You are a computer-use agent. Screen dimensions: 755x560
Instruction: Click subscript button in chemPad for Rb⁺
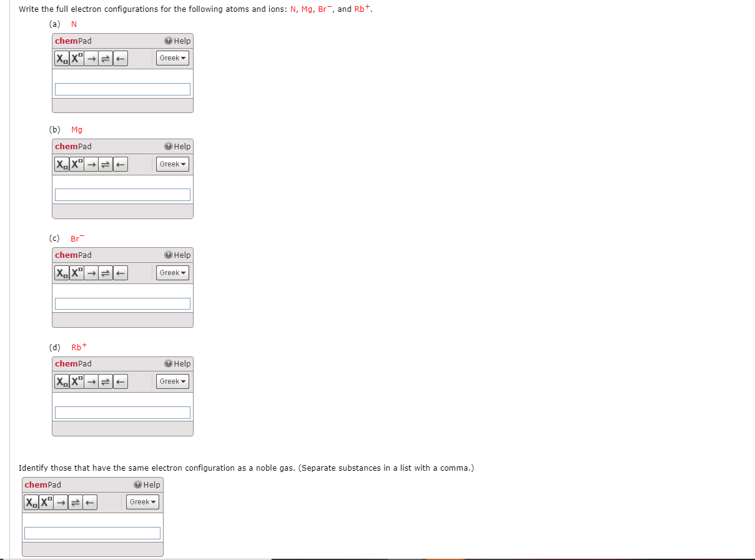coord(62,382)
